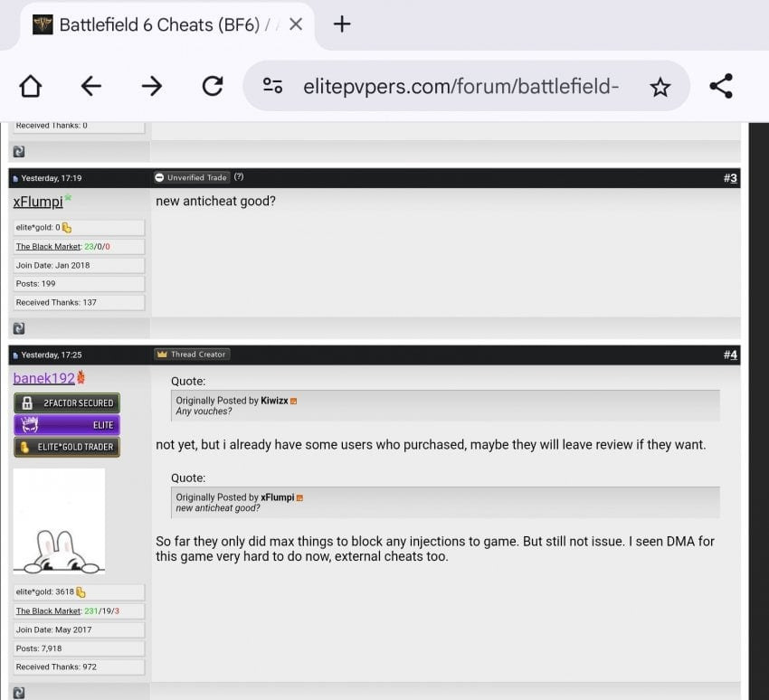Click the question mark help next to Unverified Trade
Image resolution: width=769 pixels, height=700 pixels.
239,177
